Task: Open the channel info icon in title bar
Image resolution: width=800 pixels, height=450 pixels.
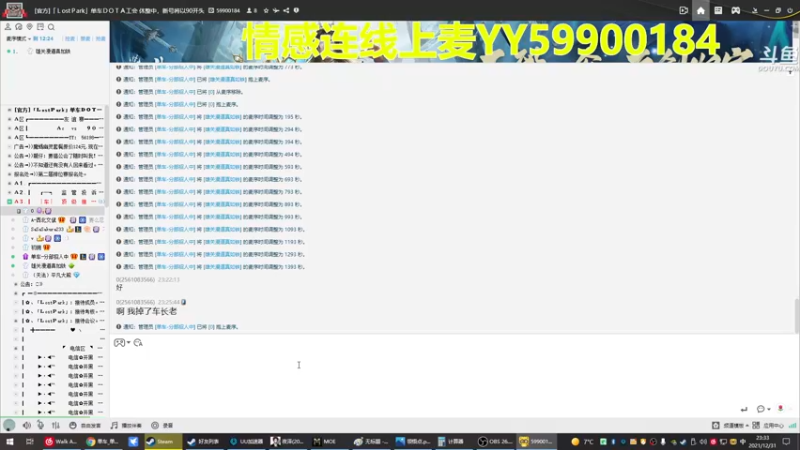Action: (296, 10)
